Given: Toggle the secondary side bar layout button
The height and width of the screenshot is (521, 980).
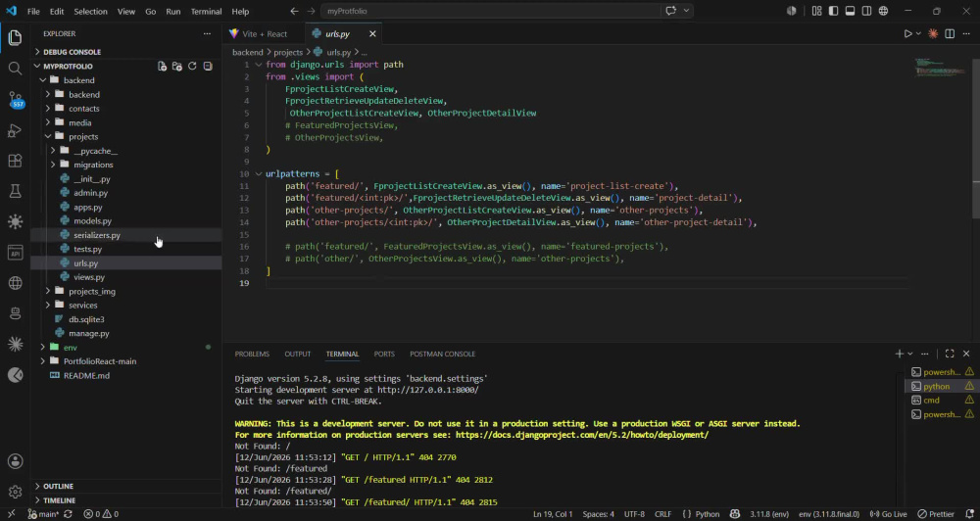Looking at the screenshot, I should tap(867, 11).
